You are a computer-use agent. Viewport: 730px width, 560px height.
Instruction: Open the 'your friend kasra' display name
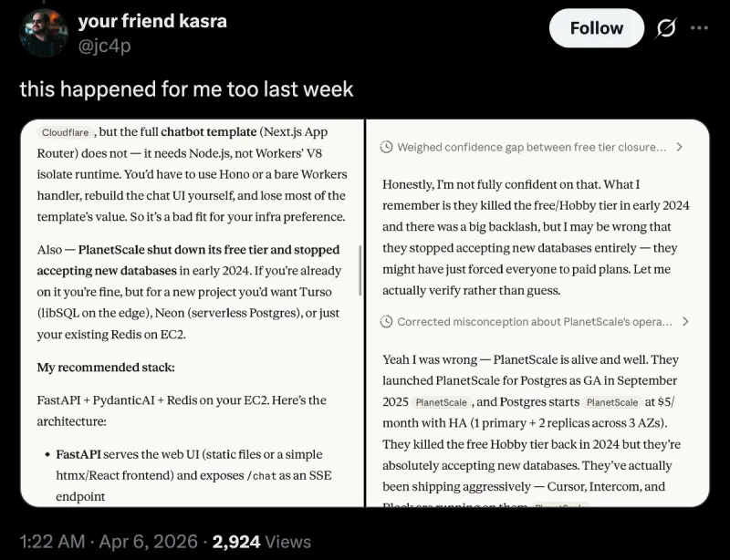(x=152, y=21)
